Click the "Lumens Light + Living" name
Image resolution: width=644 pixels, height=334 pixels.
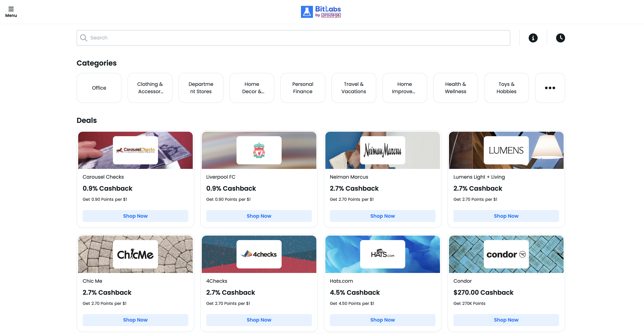479,177
